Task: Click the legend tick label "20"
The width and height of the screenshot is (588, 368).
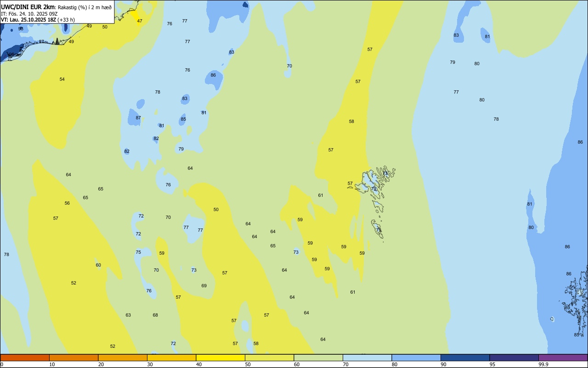Action: pos(101,364)
